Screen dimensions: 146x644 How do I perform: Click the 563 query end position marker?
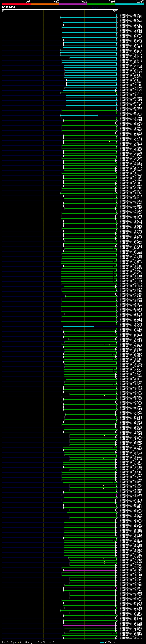pos(115,11)
